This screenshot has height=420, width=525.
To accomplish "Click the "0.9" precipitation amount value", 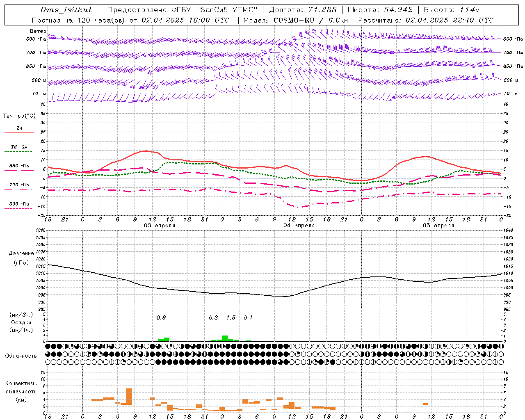I will 161,317.
